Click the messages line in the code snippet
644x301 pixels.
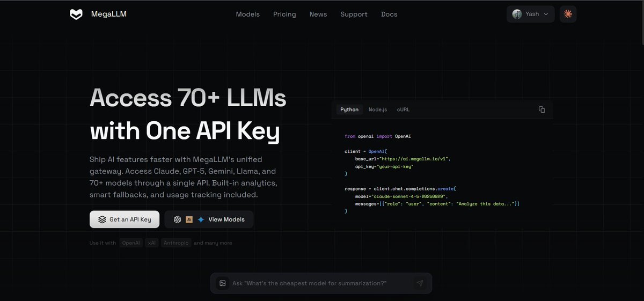click(x=437, y=204)
